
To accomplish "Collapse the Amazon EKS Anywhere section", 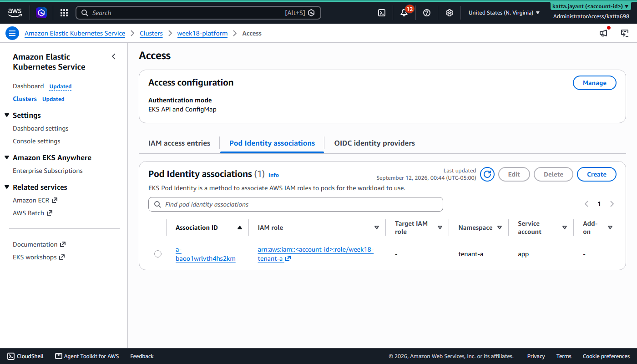I will [x=7, y=157].
